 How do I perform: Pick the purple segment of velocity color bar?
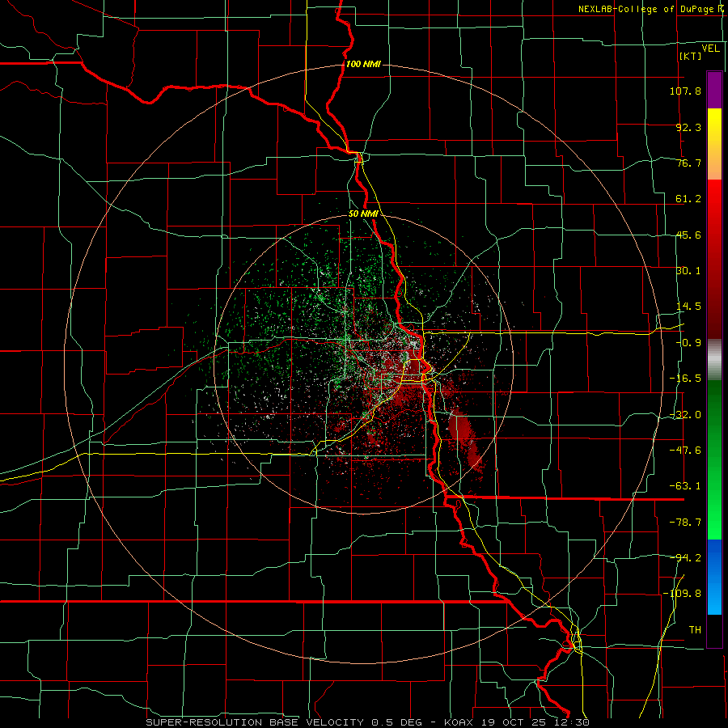[714, 90]
